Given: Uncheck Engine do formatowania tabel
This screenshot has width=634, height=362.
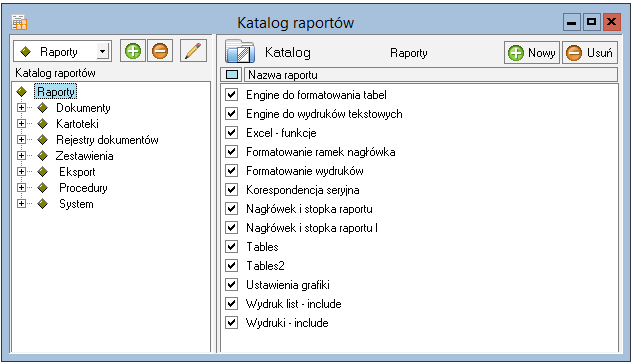Looking at the screenshot, I should click(x=231, y=95).
